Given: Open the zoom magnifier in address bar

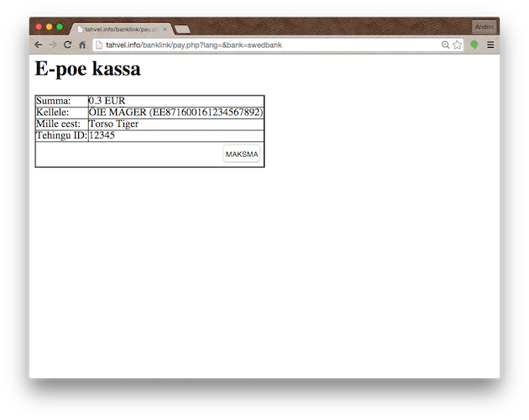Looking at the screenshot, I should (x=445, y=45).
